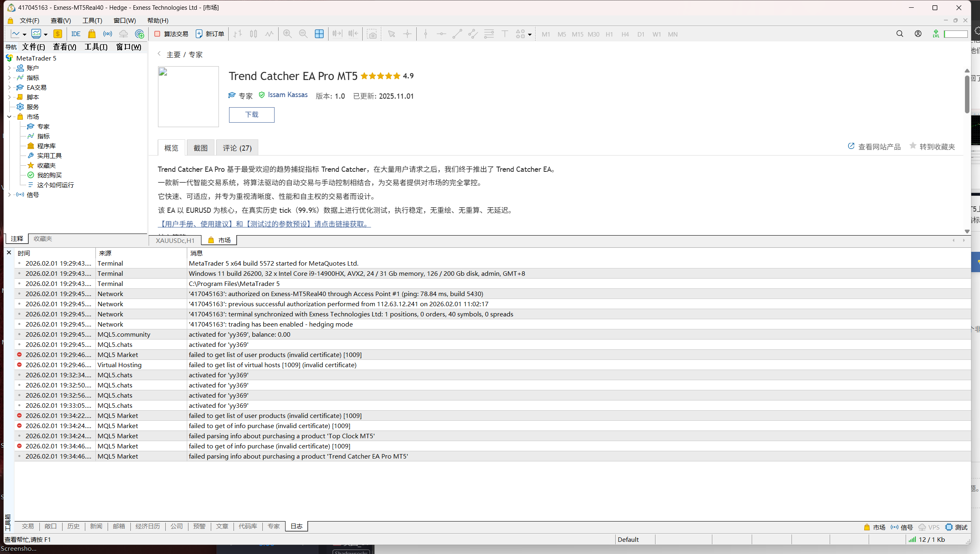Open the chart type dropdown arrow
This screenshot has height=554, width=980.
pyautogui.click(x=24, y=35)
